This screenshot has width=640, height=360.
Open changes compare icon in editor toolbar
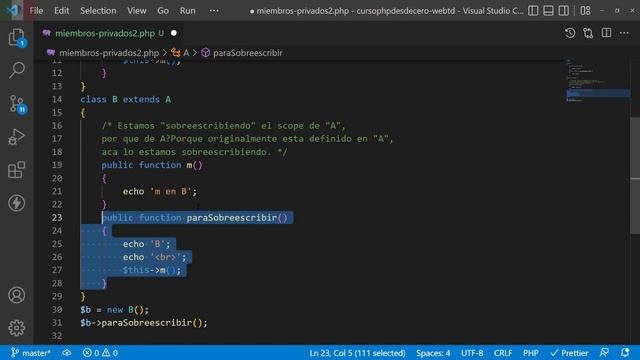(x=588, y=33)
